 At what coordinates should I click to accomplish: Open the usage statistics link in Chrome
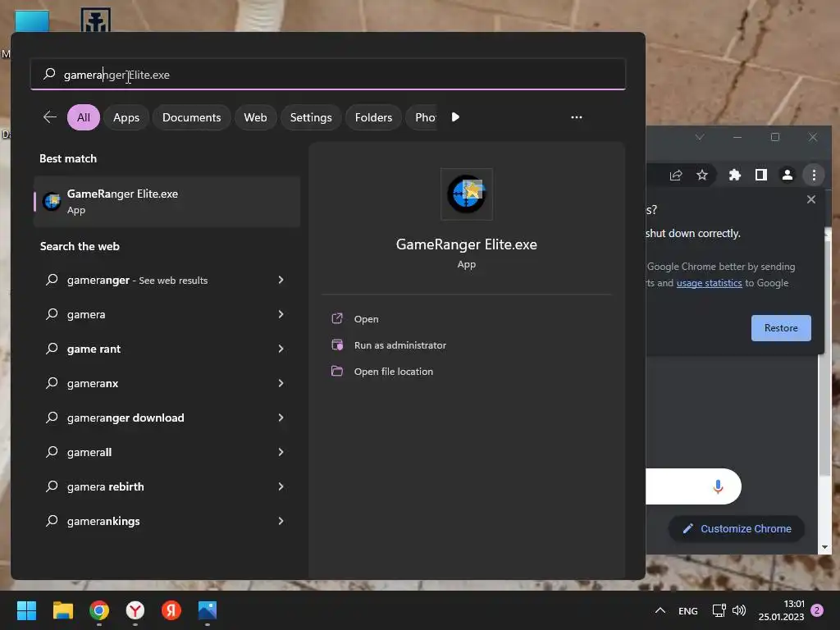point(710,283)
